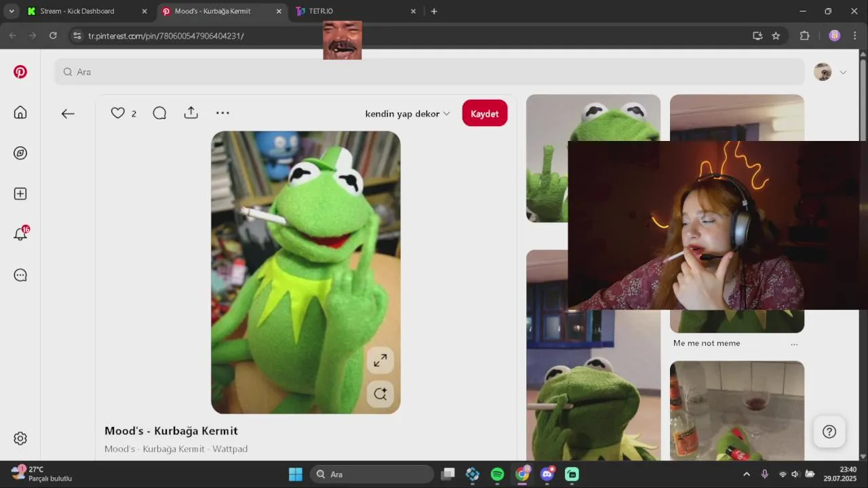
Task: Go back with the pin back arrow
Action: (x=68, y=114)
